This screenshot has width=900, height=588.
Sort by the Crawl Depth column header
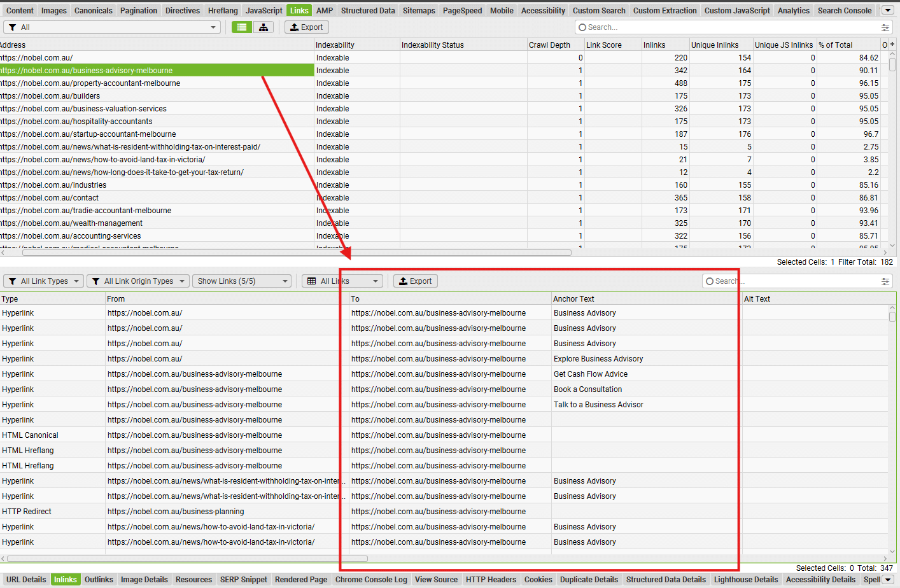tap(556, 45)
